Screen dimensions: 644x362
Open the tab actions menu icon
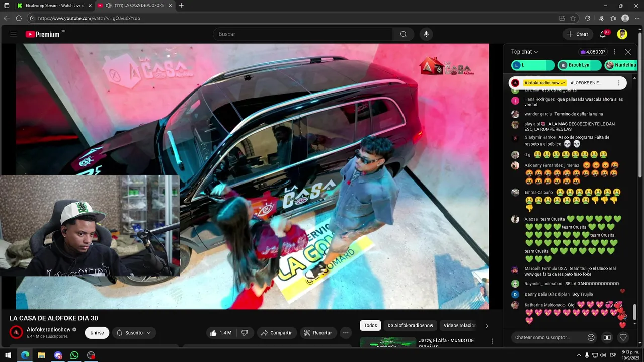coord(7,6)
